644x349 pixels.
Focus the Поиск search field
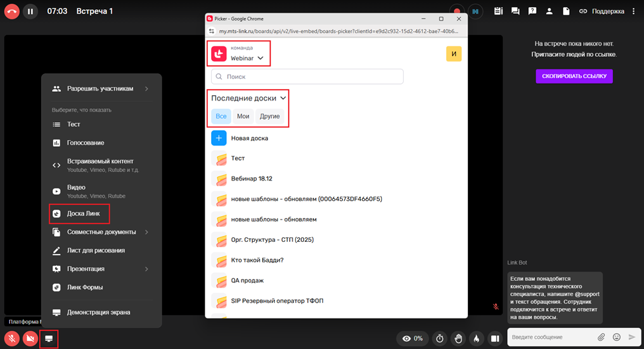(x=307, y=77)
